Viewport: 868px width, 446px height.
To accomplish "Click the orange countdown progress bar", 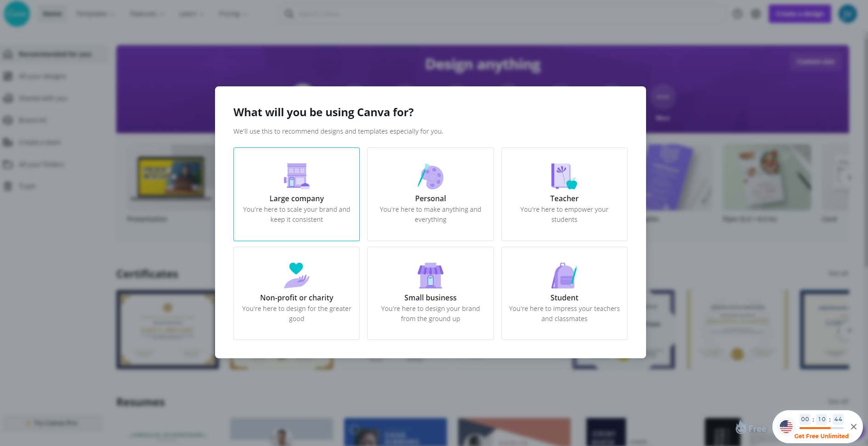I will click(822, 428).
